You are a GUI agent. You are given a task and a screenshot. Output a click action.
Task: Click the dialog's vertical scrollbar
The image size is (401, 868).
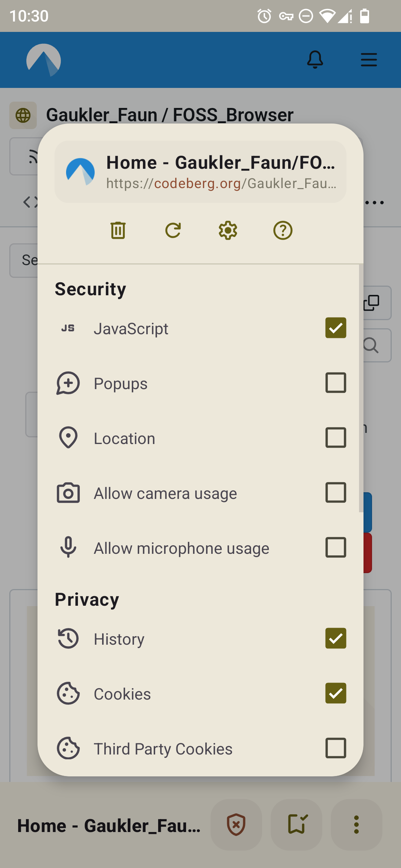coord(361,388)
